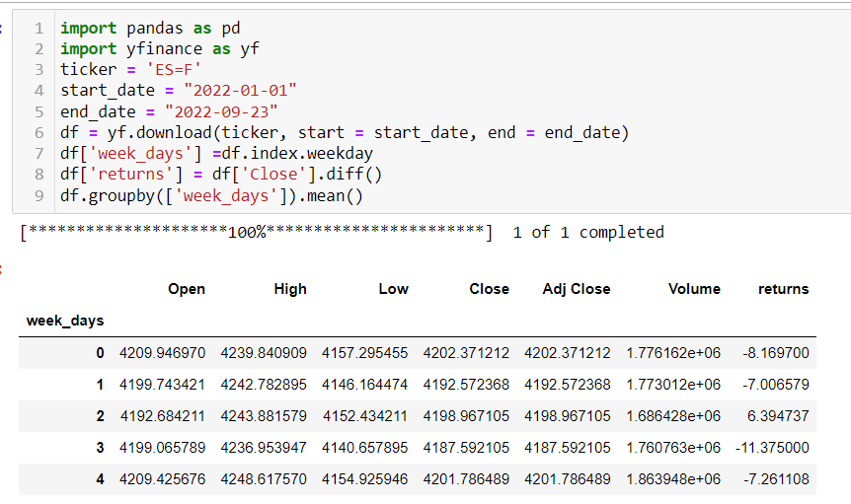Screen dimensions: 851x504
Task: Click the Open column header
Action: click(x=187, y=289)
